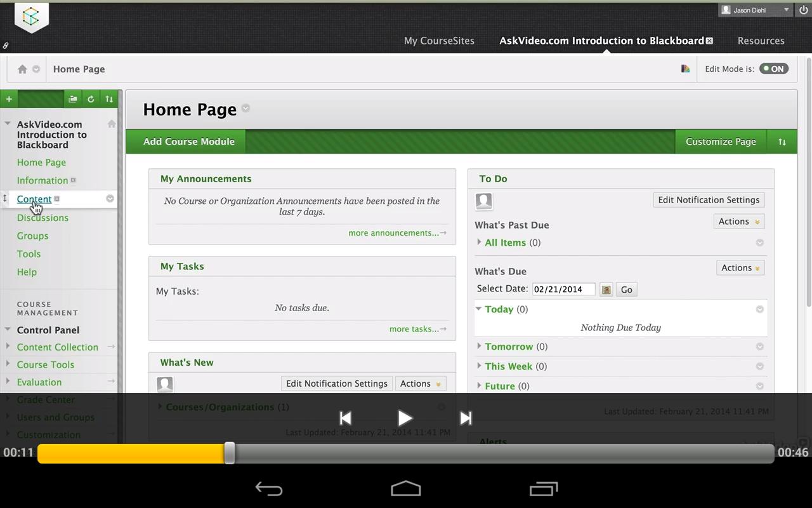Viewport: 812px width, 508px height.
Task: Expand the Future section
Action: [479, 385]
